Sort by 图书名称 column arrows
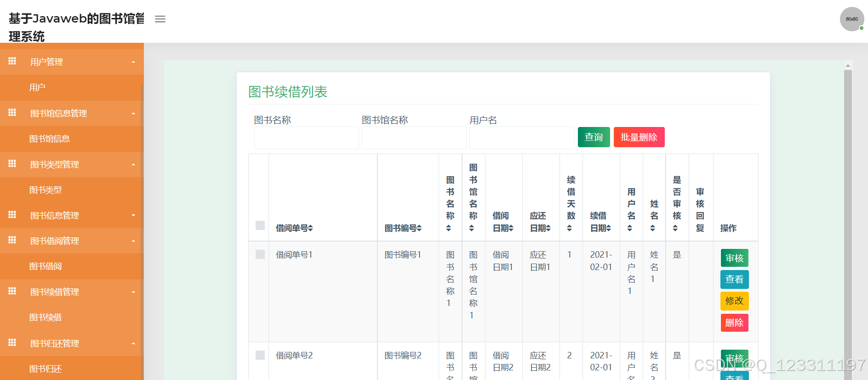868x380 pixels. point(449,228)
